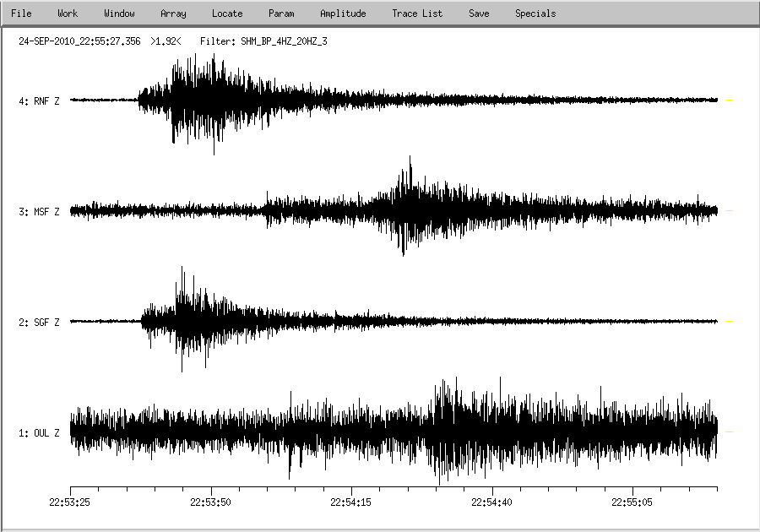
Task: Click time axis label 22:54:15
Action: point(351,502)
